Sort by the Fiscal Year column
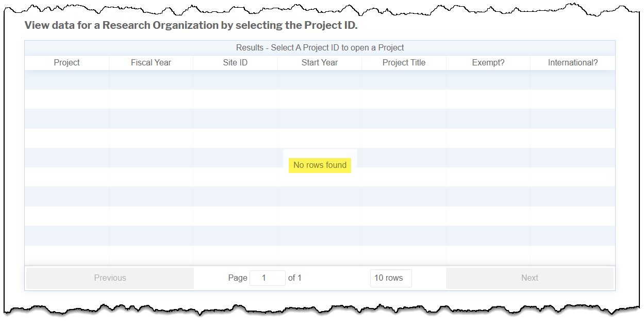The image size is (644, 326). tap(151, 63)
